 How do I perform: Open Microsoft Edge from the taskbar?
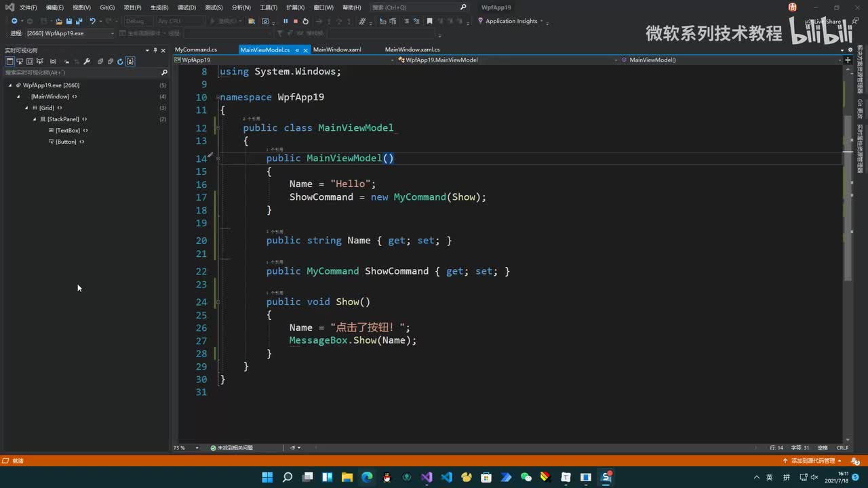(367, 477)
